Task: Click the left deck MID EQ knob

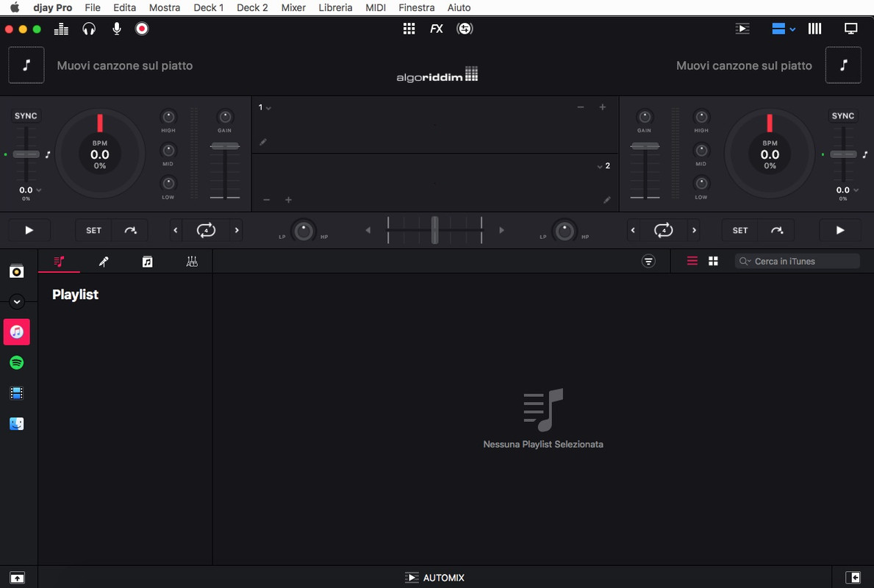Action: point(168,151)
